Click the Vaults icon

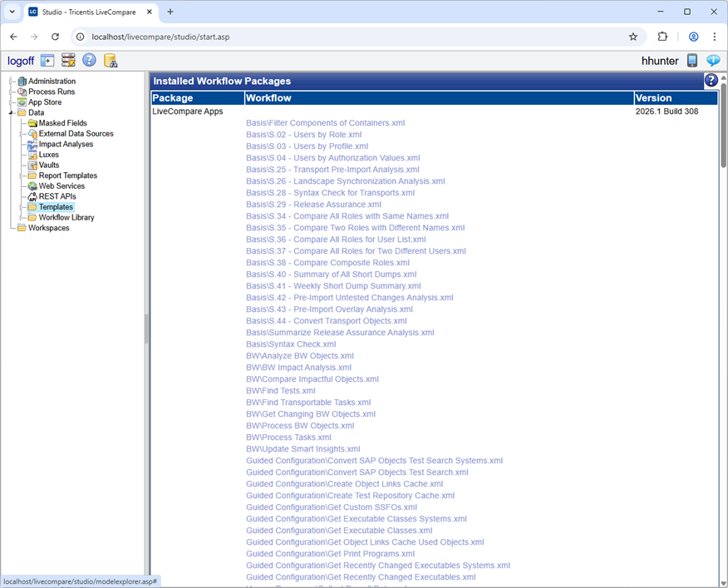tap(32, 165)
